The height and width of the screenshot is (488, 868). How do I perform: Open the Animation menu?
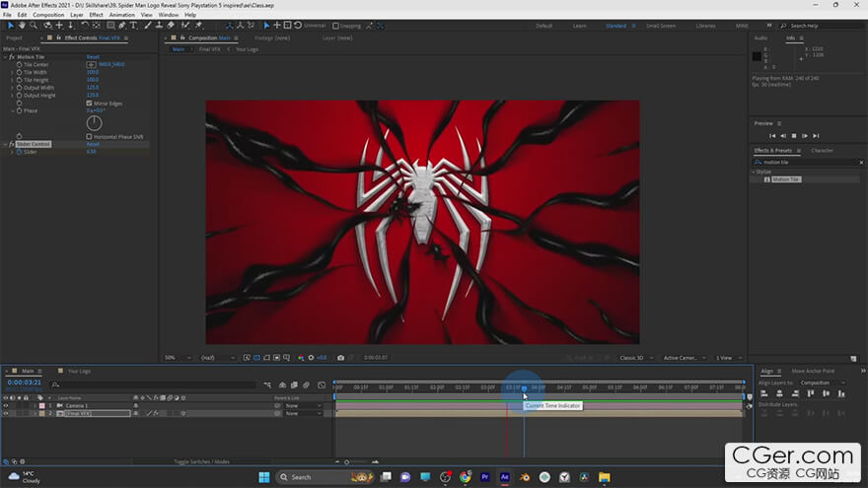pos(121,15)
